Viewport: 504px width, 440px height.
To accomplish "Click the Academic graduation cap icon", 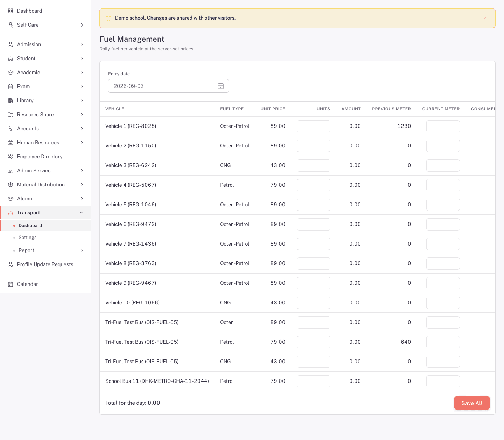I will point(10,73).
